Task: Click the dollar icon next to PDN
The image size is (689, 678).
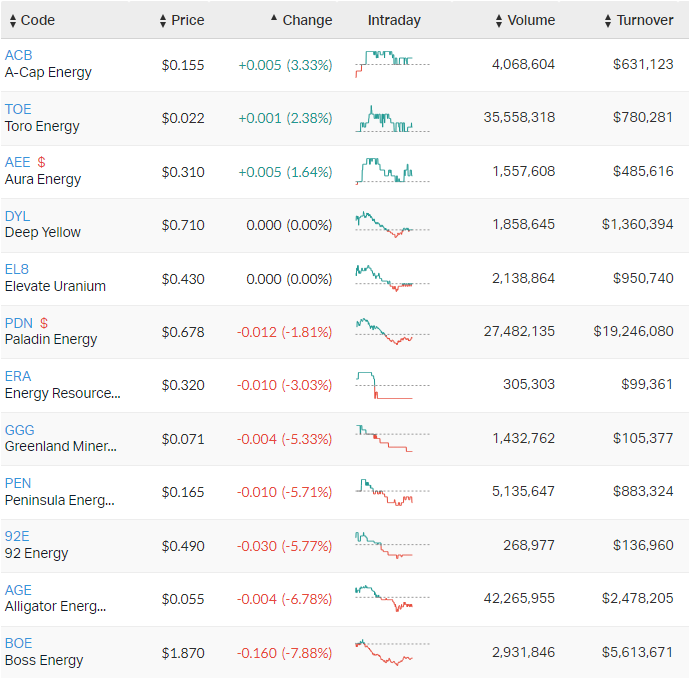Action: (x=44, y=323)
